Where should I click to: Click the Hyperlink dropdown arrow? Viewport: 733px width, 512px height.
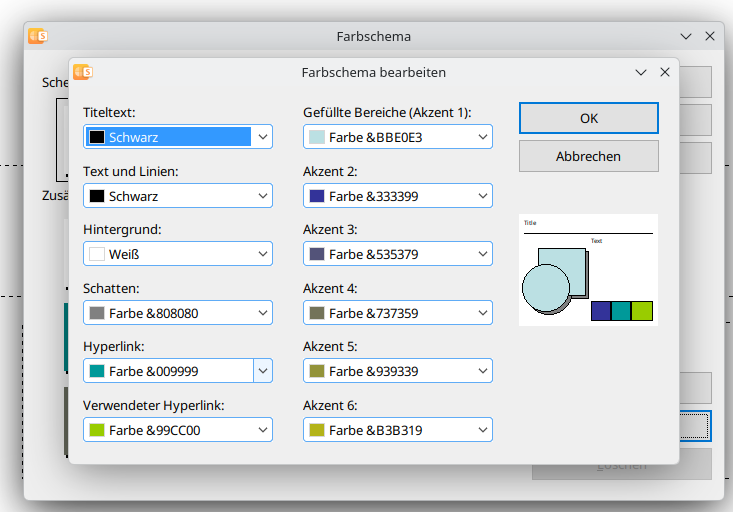263,371
